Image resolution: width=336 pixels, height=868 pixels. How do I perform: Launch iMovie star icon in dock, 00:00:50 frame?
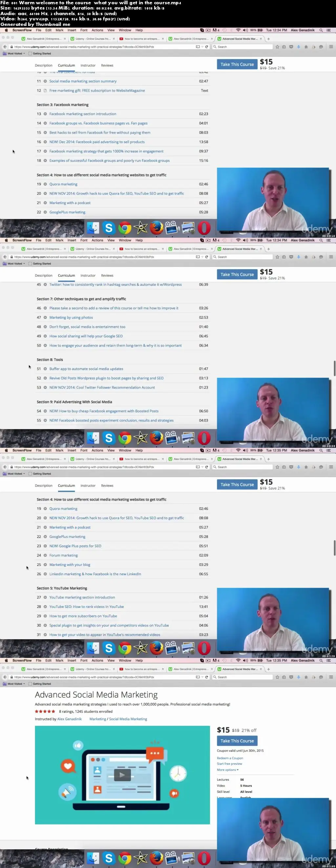click(x=140, y=438)
